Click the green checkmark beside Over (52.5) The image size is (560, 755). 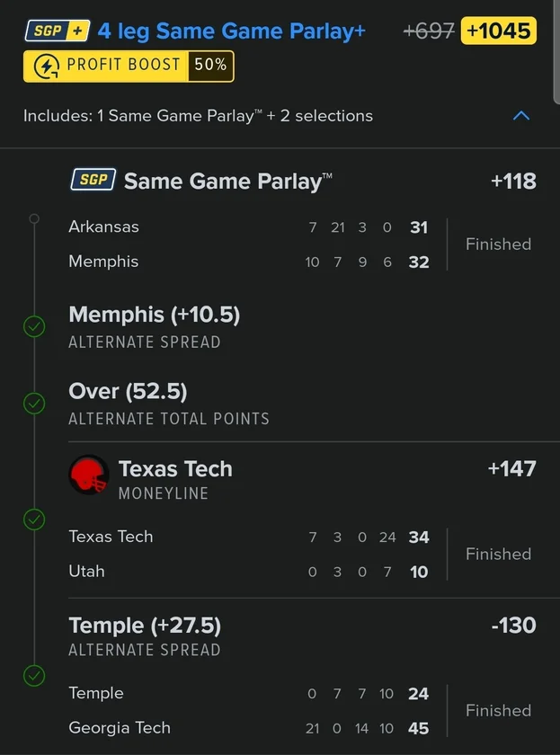34,404
